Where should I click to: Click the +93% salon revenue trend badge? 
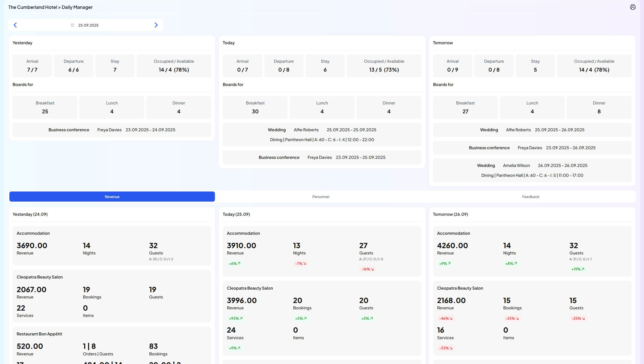(235, 318)
